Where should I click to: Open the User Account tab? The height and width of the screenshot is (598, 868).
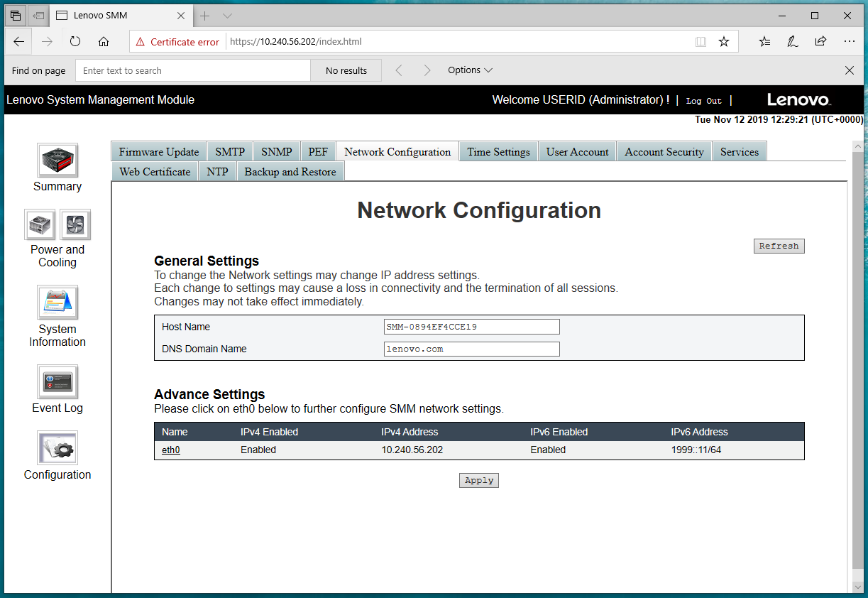tap(577, 152)
